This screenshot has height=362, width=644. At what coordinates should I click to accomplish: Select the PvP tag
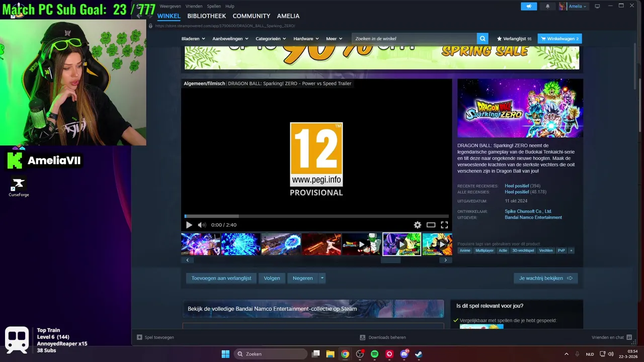561,250
